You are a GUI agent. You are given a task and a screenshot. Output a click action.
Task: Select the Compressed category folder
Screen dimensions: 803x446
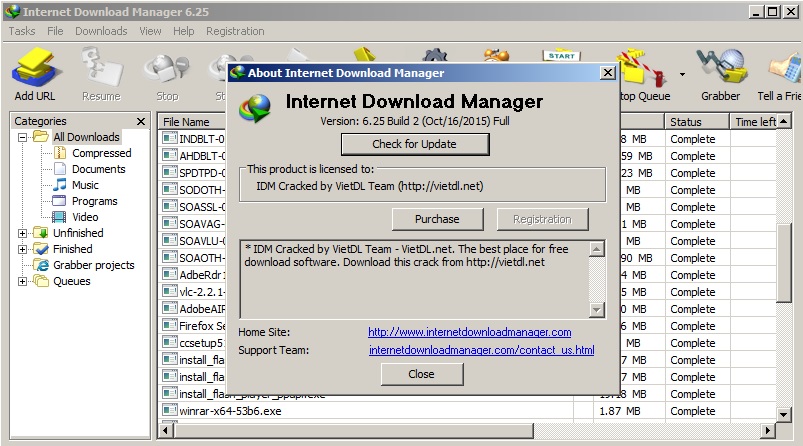pos(101,153)
